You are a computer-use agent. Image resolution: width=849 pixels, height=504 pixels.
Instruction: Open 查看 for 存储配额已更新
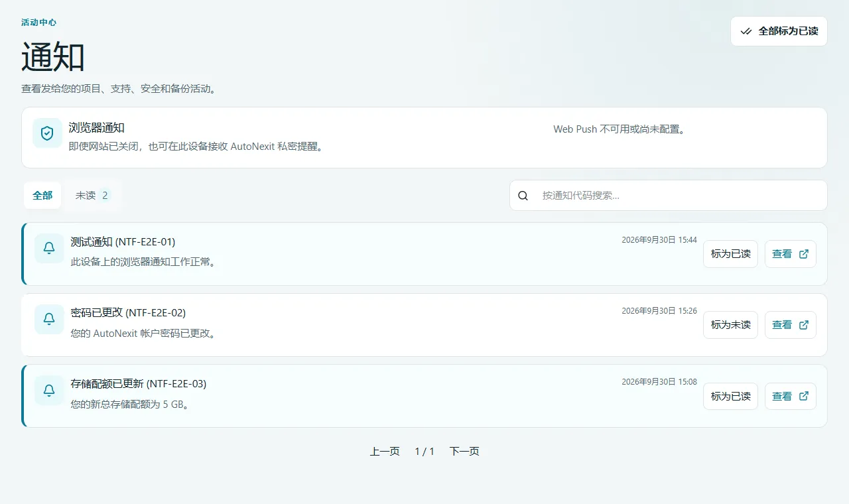(791, 396)
